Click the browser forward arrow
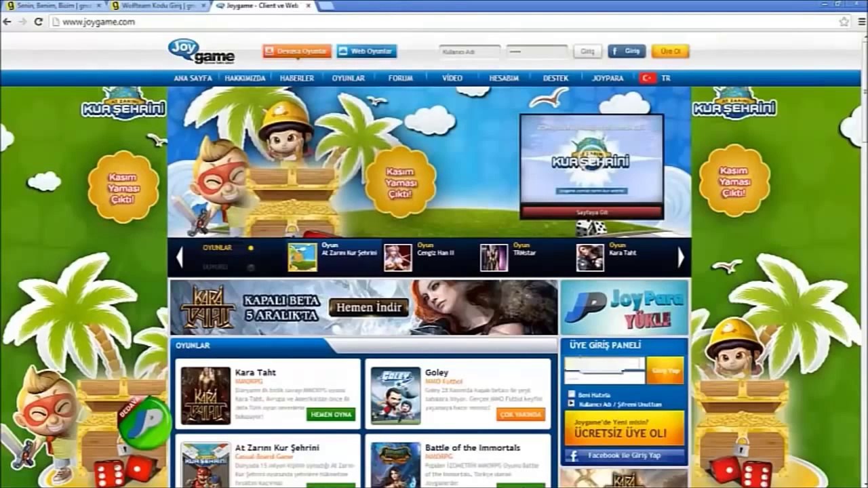868x488 pixels. (x=22, y=22)
